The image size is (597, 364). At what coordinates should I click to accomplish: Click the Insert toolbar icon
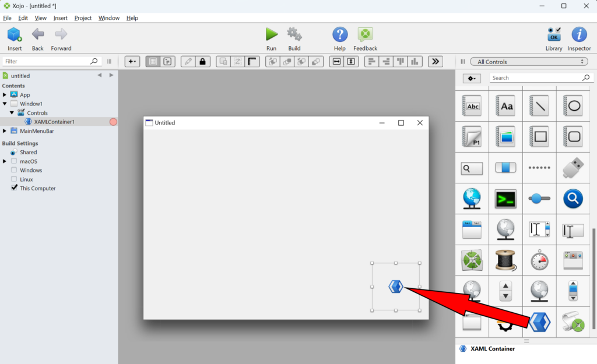[x=15, y=34]
